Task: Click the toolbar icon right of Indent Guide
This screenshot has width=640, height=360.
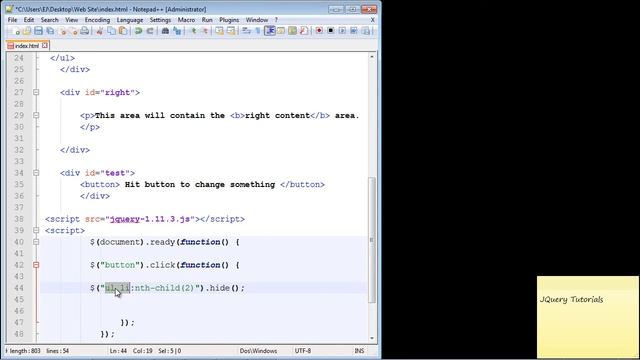Action: click(x=281, y=31)
